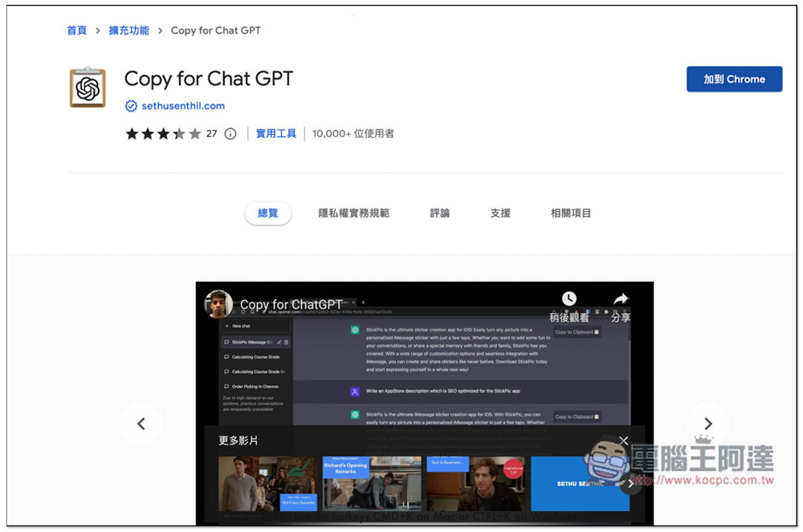Open the 實用工具 category link

pos(276,134)
